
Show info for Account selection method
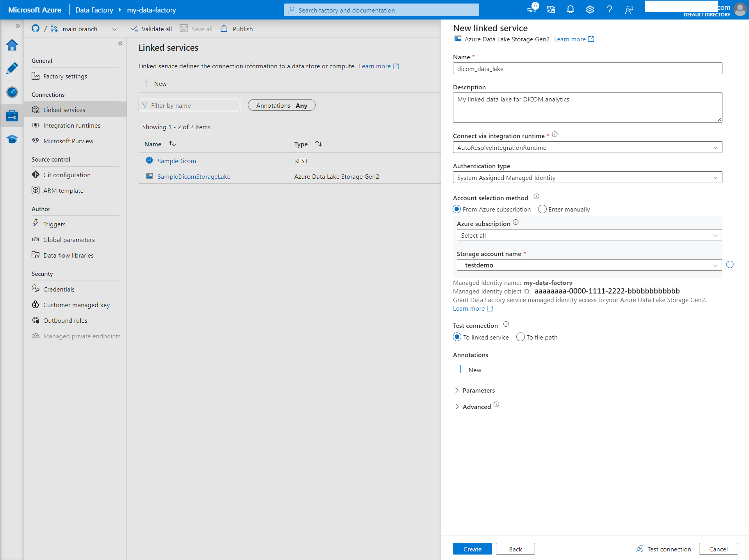pyautogui.click(x=536, y=197)
